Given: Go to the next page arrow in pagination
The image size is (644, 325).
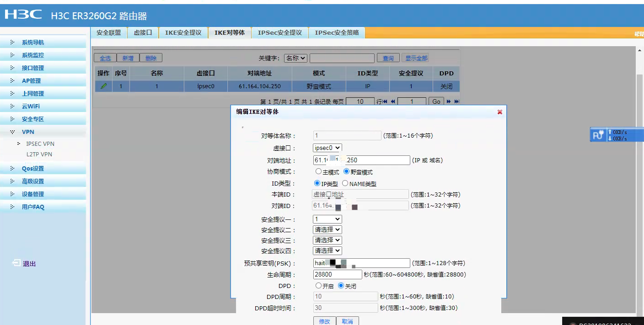Looking at the screenshot, I should tap(449, 101).
